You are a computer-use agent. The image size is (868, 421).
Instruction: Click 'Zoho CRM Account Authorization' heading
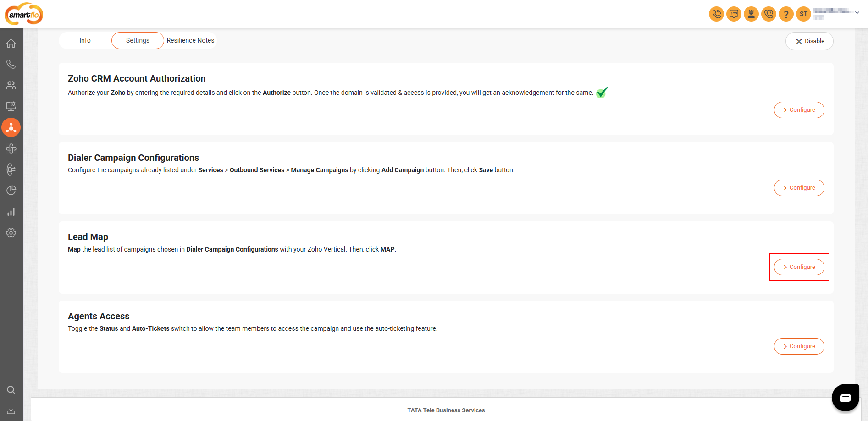click(x=137, y=78)
